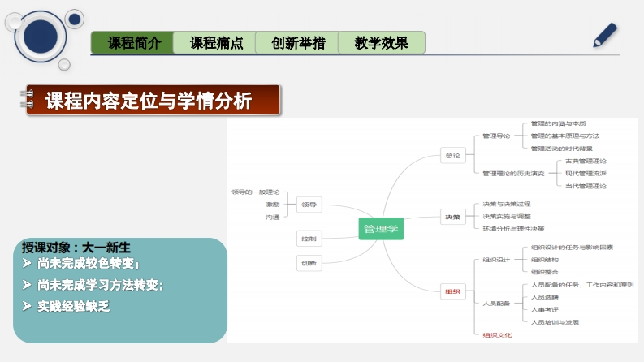Select the 领导 node box
644x362 pixels.
(x=309, y=205)
